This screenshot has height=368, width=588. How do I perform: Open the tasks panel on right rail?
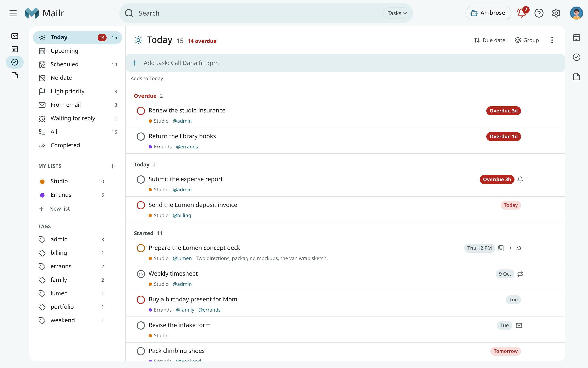coord(576,57)
